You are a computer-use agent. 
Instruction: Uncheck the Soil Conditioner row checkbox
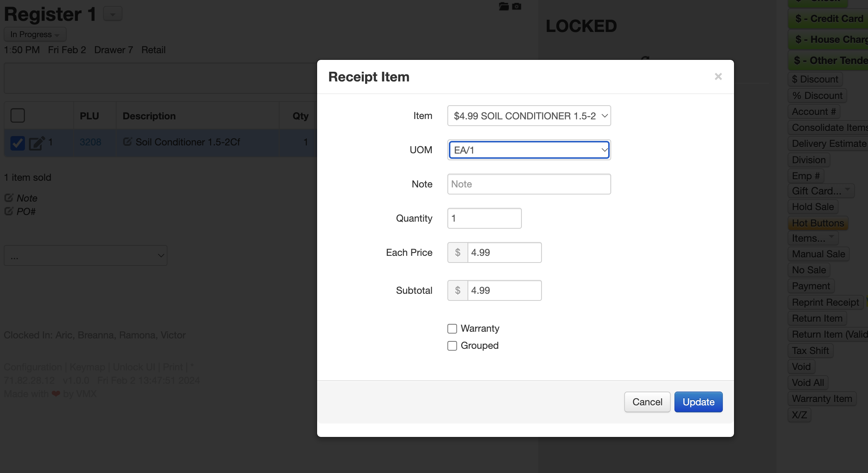(x=17, y=143)
